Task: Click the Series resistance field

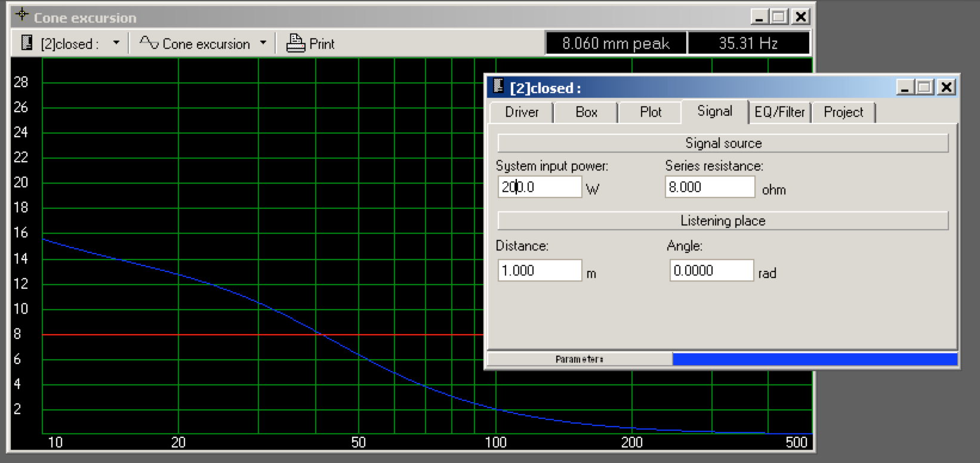Action: coord(710,187)
